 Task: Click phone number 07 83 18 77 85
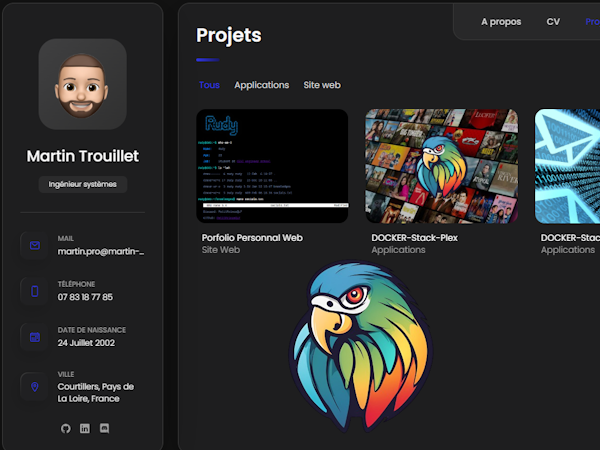tap(85, 297)
